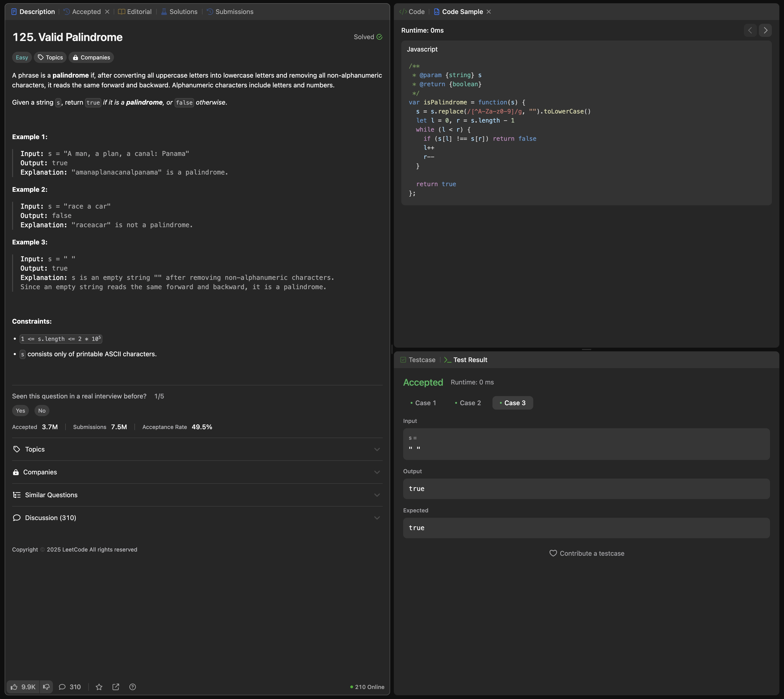Dislike the problem with thumbs down
Screen dimensions: 784x699
click(x=46, y=687)
